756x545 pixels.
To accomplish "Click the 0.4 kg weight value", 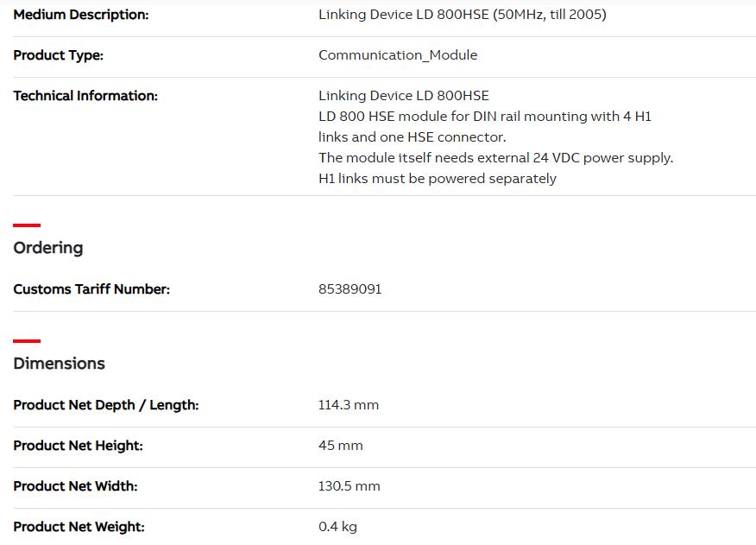I will point(337,527).
